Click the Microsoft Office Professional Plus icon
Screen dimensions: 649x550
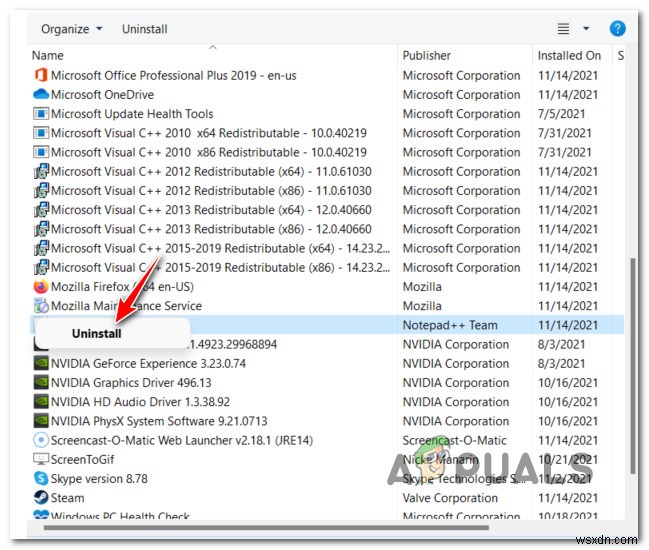pos(41,75)
